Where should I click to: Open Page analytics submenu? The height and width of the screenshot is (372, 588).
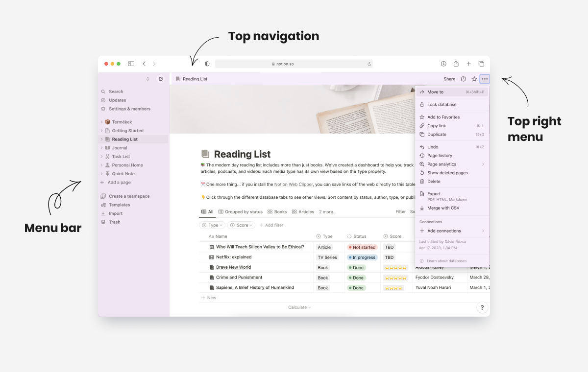[452, 164]
